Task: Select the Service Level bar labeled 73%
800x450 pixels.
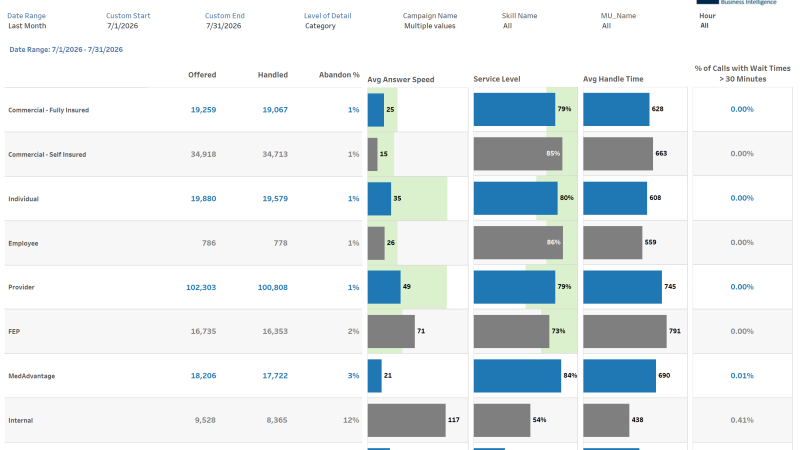Action: point(511,331)
